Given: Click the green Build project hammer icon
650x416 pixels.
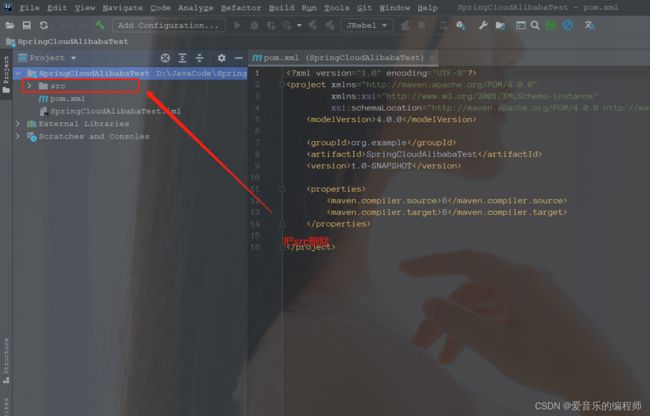Looking at the screenshot, I should click(99, 25).
